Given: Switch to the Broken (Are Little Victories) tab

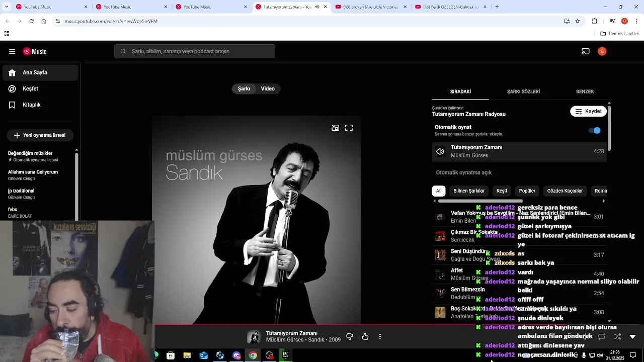Looking at the screenshot, I should [370, 7].
